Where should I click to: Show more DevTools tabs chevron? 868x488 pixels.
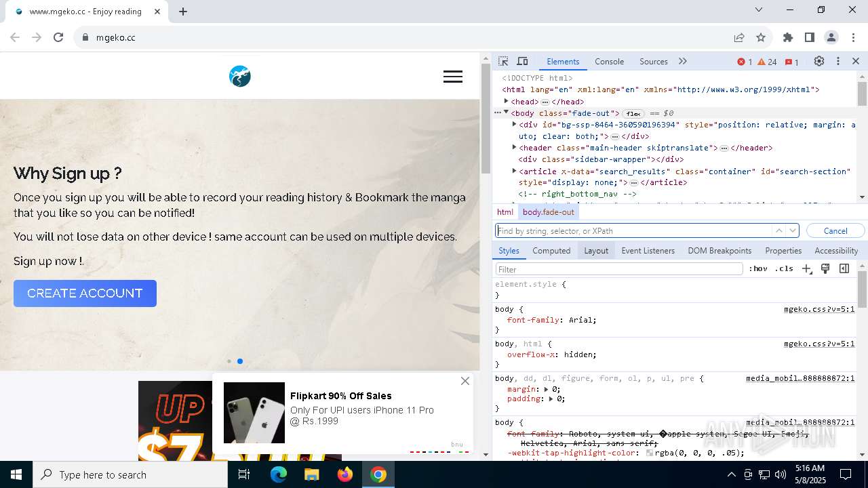683,62
